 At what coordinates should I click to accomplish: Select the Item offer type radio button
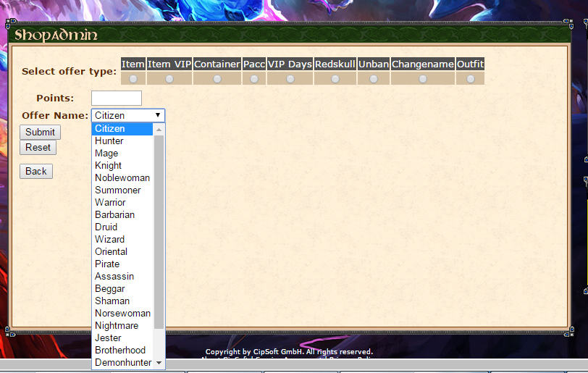(x=133, y=79)
